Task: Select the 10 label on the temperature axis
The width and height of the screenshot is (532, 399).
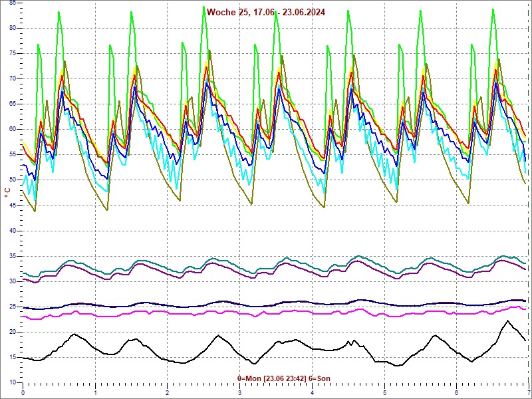Action: (x=13, y=382)
